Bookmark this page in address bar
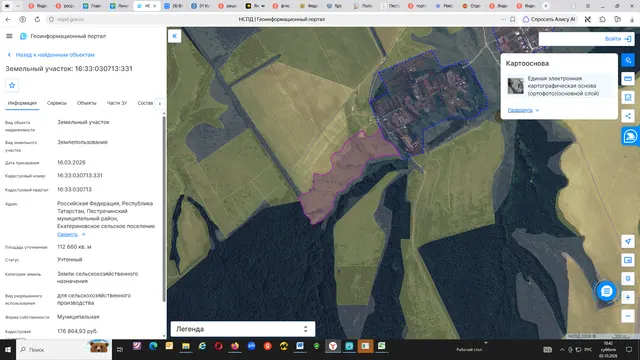The height and width of the screenshot is (360, 640). (513, 19)
